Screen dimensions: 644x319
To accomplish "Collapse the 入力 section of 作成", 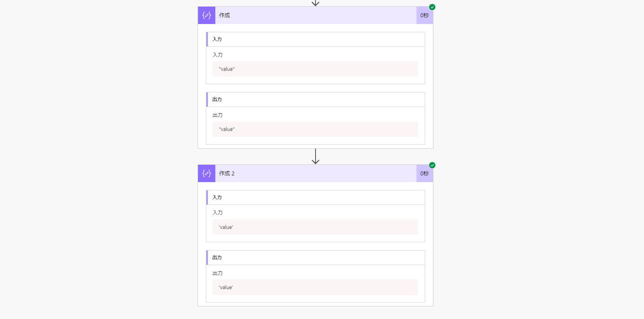I will point(316,39).
